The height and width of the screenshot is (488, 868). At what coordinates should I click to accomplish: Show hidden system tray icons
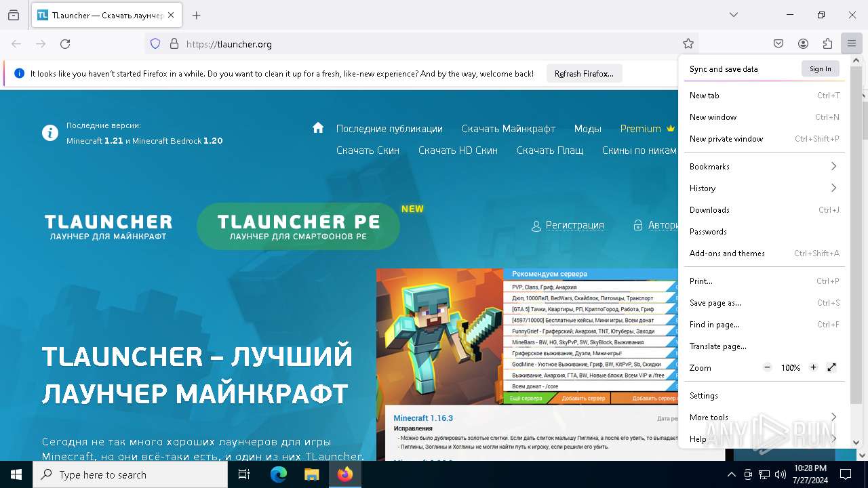pos(731,474)
